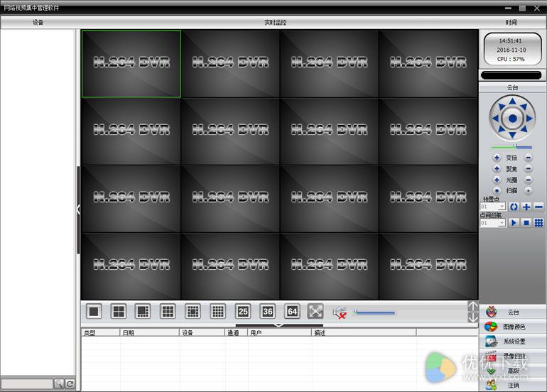Move PTZ camera down-left diagonally

[502, 129]
